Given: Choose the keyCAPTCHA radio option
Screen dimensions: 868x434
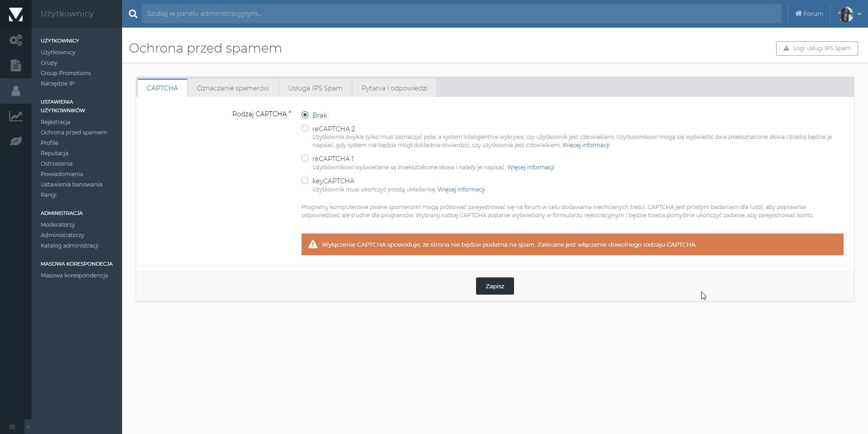Looking at the screenshot, I should tap(305, 181).
